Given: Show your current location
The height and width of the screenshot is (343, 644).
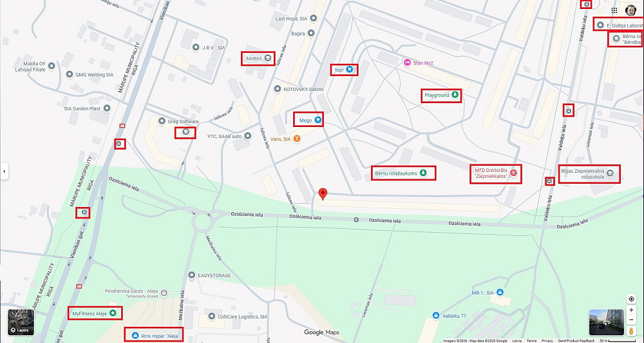Looking at the screenshot, I should 631,299.
